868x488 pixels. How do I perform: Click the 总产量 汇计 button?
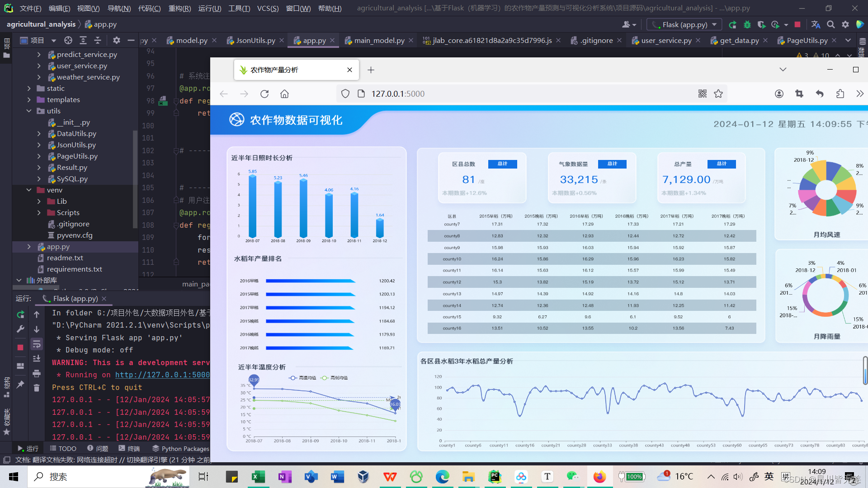click(x=721, y=163)
